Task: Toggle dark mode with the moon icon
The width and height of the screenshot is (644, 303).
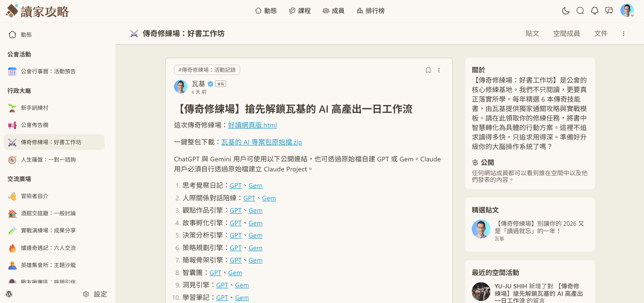Action: click(x=566, y=11)
